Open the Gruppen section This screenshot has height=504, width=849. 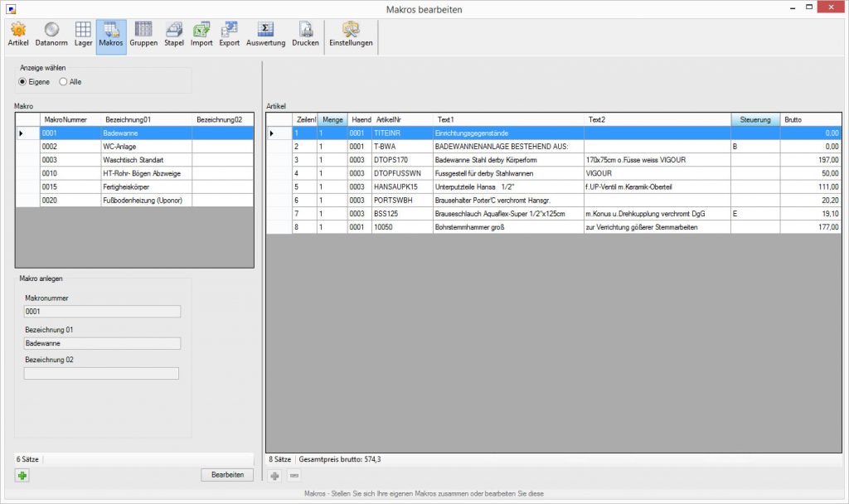(143, 35)
